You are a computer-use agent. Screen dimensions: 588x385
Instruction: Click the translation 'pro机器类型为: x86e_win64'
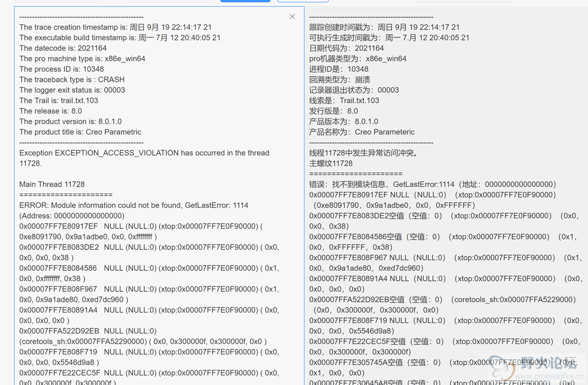(358, 59)
